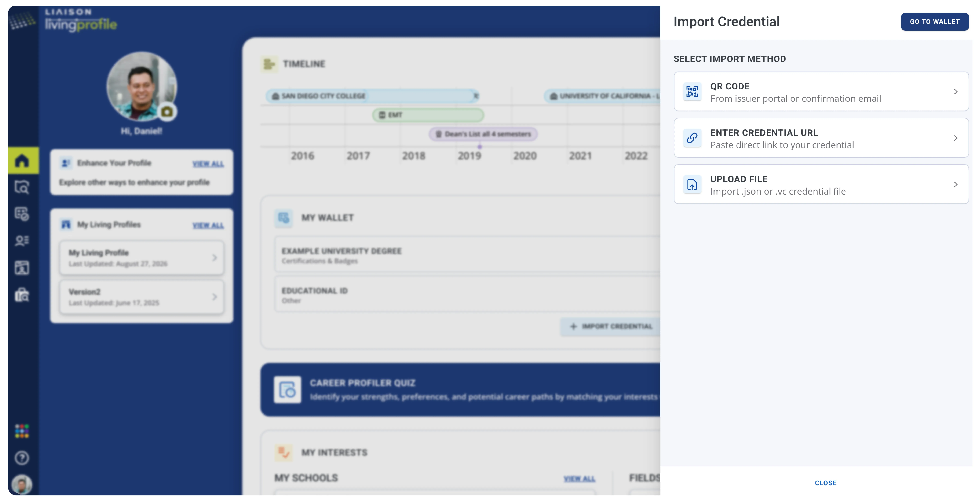Click the credential URL link icon
Image resolution: width=980 pixels, height=502 pixels.
click(x=692, y=138)
